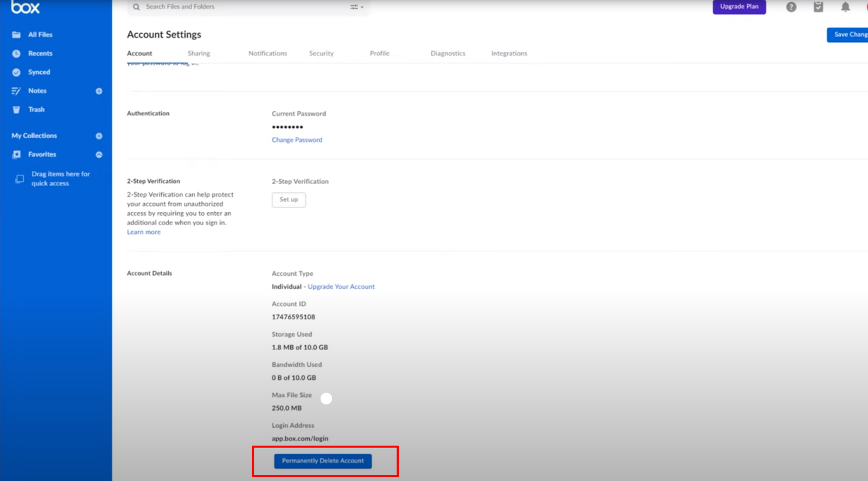
Task: Click Save Changes button
Action: 848,35
